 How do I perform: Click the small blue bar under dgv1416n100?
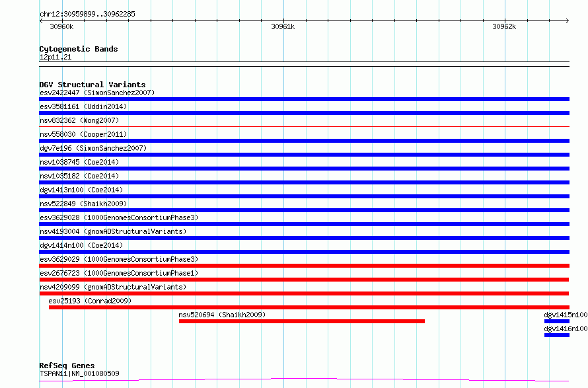tap(557, 335)
